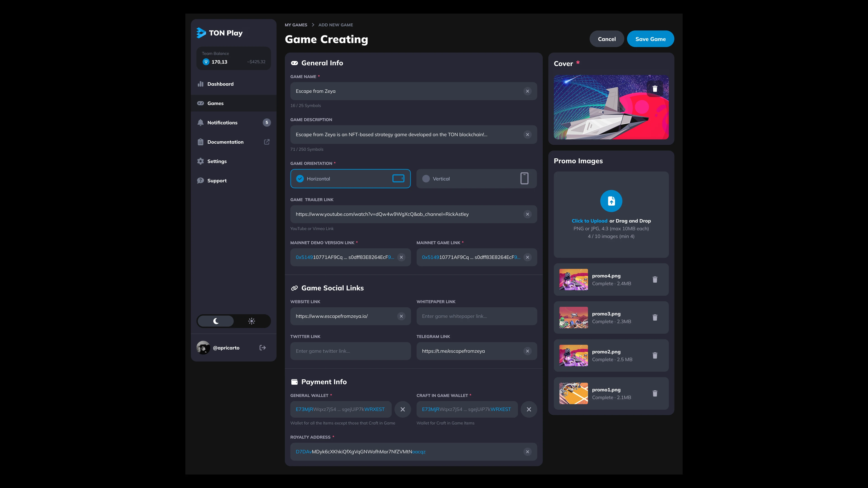This screenshot has height=488, width=868.
Task: Select Vertical game orientation
Action: pyautogui.click(x=476, y=178)
